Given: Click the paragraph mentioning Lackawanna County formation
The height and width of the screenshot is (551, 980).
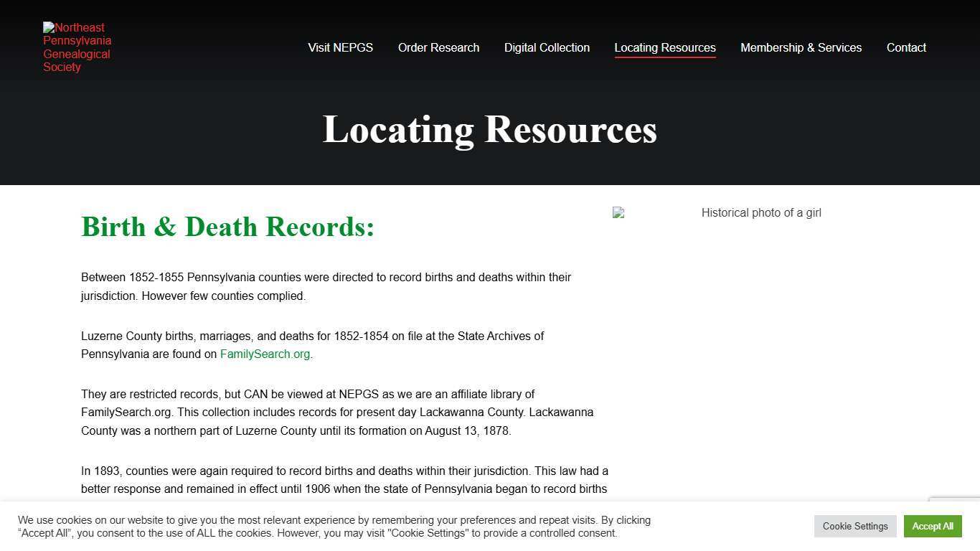Looking at the screenshot, I should click(337, 413).
